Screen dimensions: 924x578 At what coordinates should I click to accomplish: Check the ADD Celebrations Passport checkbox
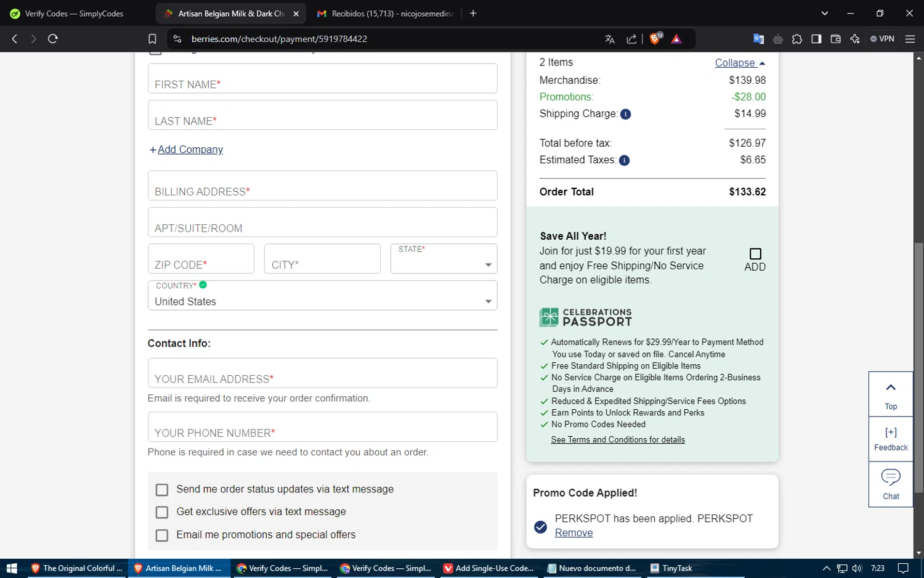coord(755,254)
